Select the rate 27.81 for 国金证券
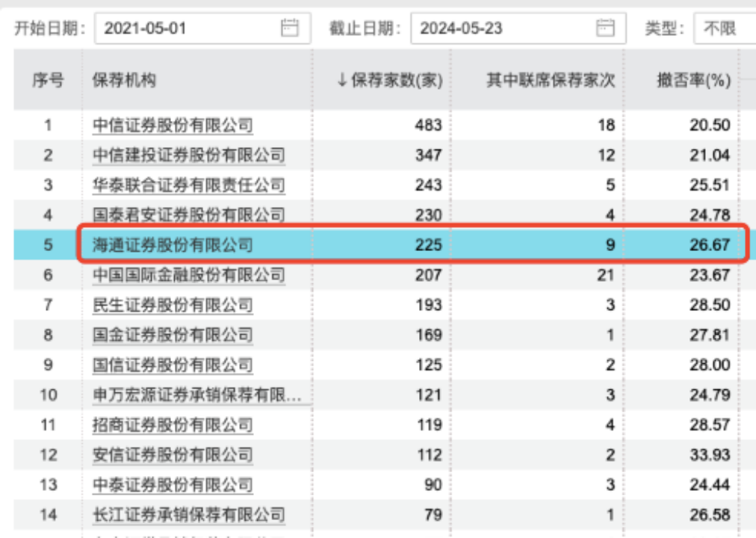756x538 pixels. point(710,335)
